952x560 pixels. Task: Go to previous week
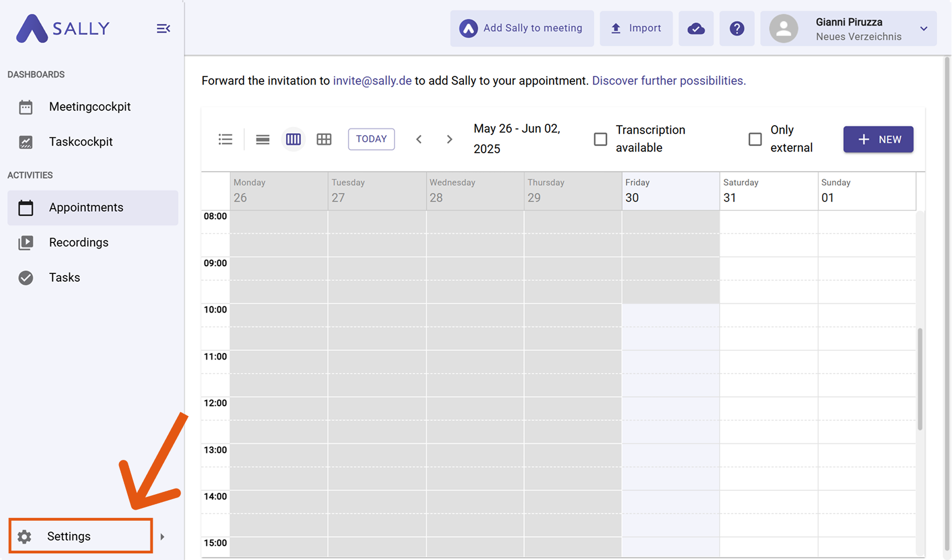coord(419,139)
